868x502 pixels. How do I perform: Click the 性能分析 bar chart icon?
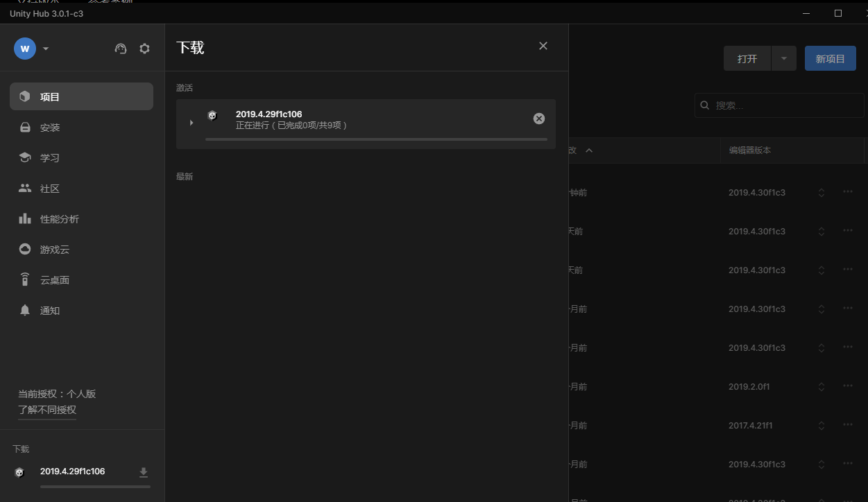click(25, 218)
